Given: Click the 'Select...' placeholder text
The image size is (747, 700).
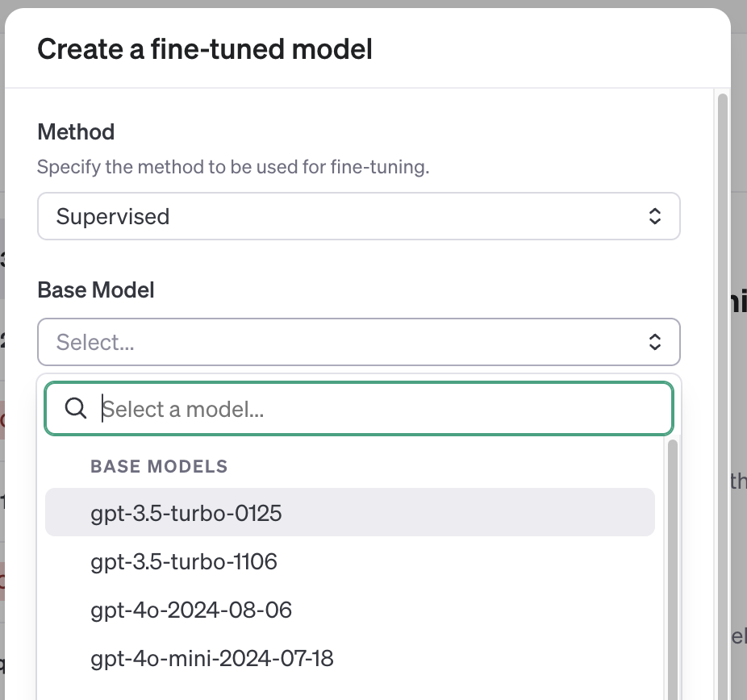Looking at the screenshot, I should pos(95,342).
